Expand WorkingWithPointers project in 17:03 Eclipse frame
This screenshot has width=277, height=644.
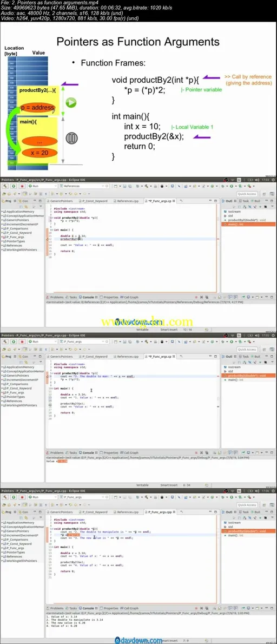(x=2, y=250)
